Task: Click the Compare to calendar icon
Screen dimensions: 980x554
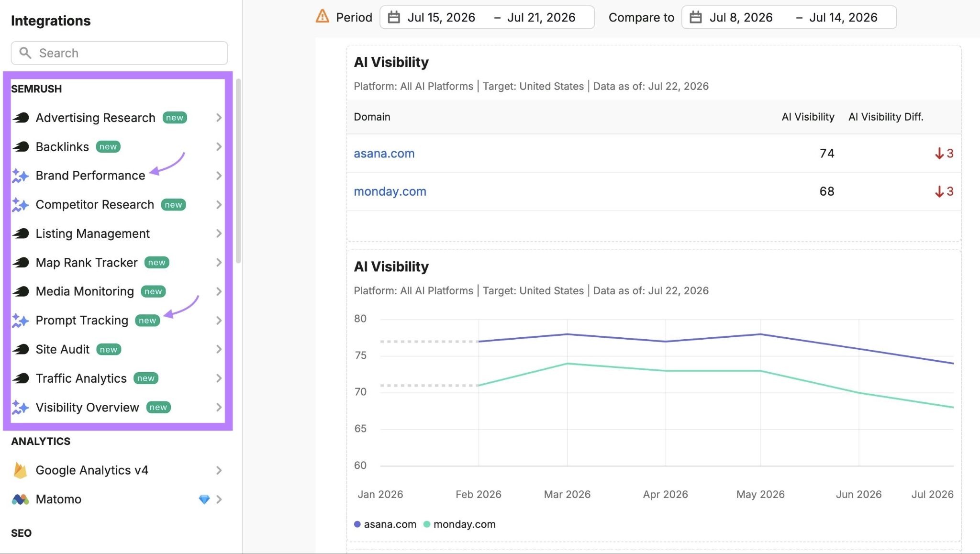Action: [696, 18]
